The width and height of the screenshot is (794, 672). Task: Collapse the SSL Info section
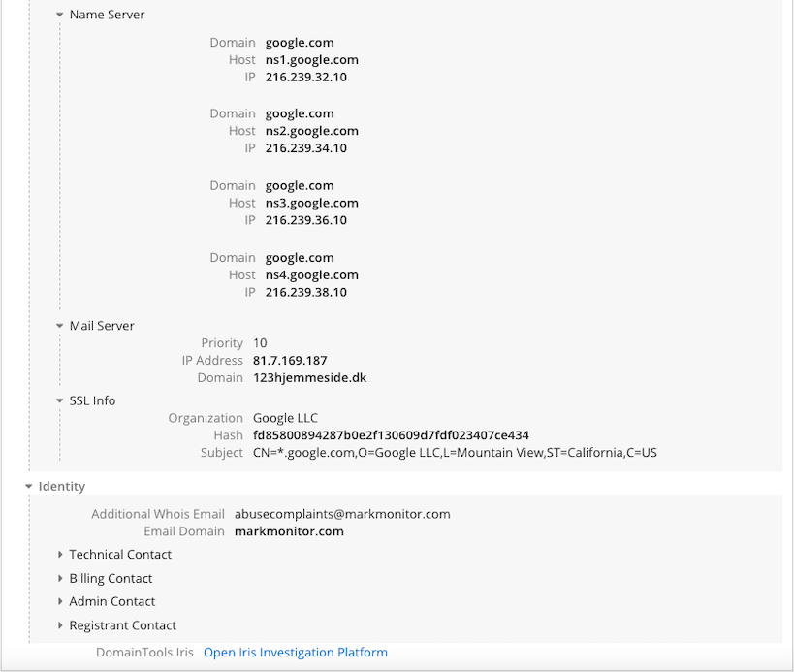60,401
